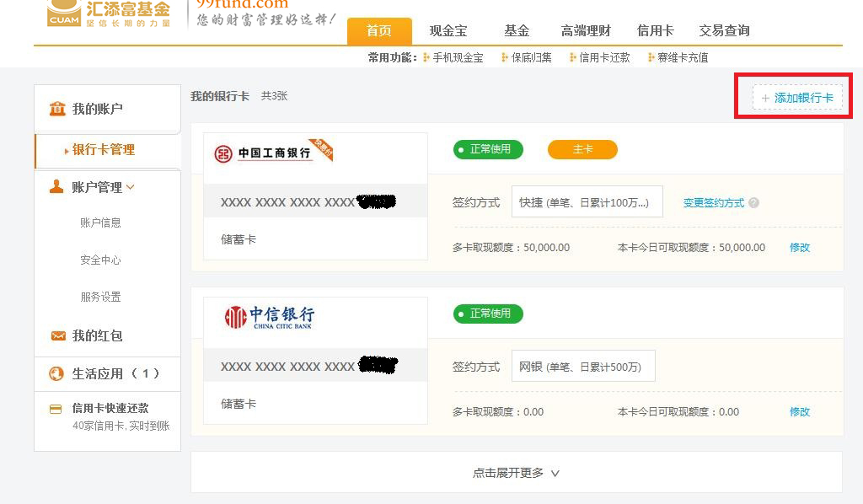Image resolution: width=863 pixels, height=504 pixels.
Task: Open the 网银 签约方式 field for CITIC card
Action: click(x=582, y=367)
